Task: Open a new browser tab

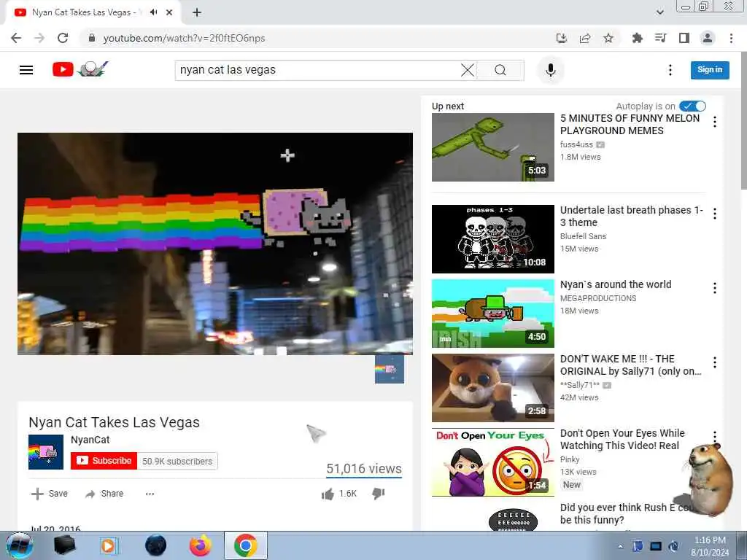Action: [197, 12]
